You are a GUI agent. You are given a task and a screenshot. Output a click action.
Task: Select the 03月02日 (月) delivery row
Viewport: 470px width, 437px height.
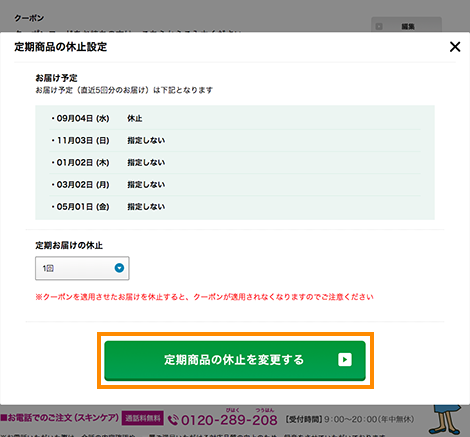(x=235, y=185)
